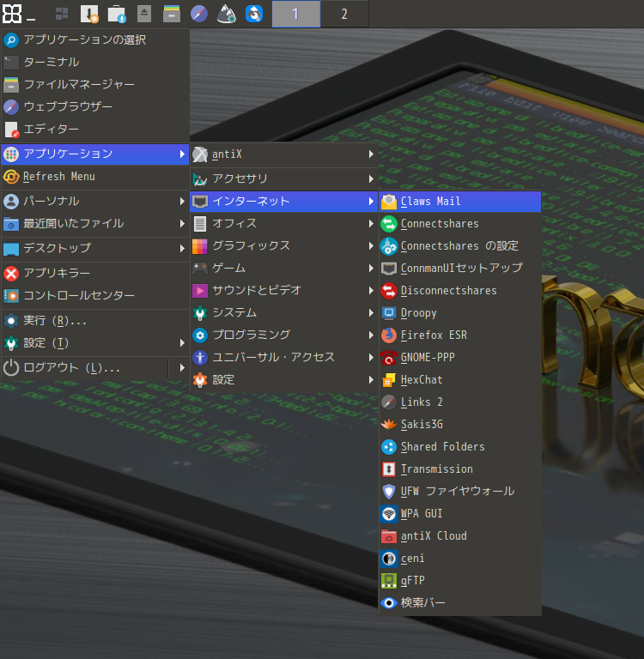This screenshot has height=659, width=644.
Task: Switch to workspace 2
Action: [344, 14]
